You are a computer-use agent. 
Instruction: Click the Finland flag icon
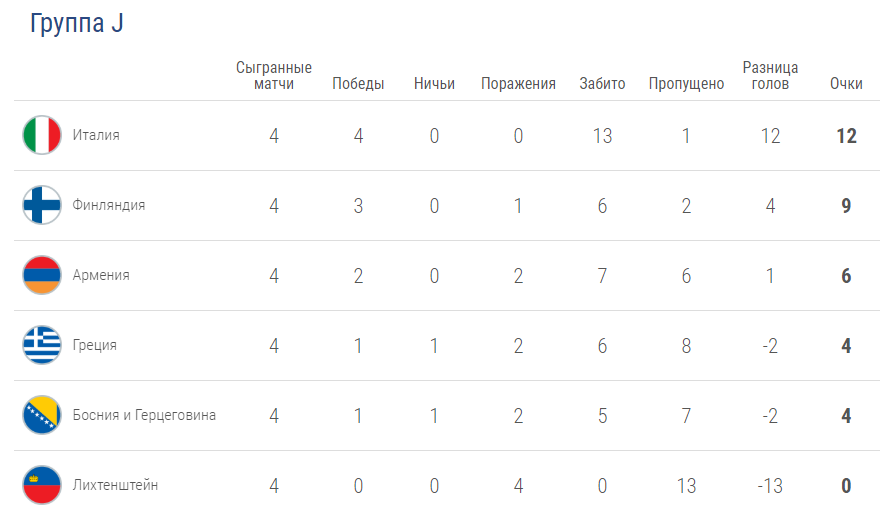click(x=42, y=205)
